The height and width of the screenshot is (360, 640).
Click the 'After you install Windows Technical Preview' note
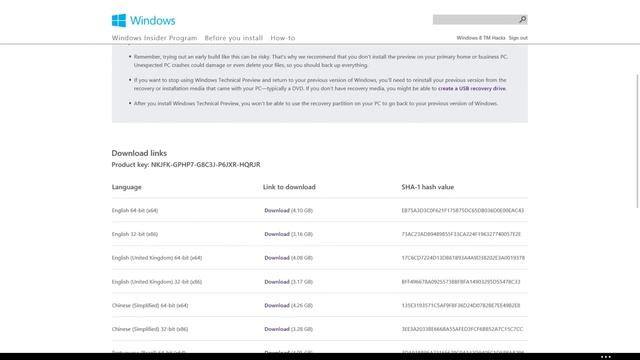point(316,104)
